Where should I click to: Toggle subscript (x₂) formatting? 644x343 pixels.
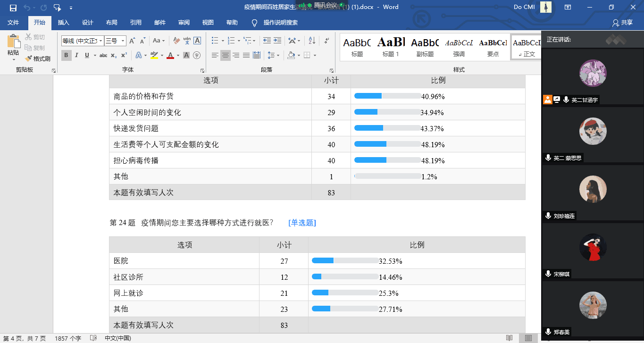coord(114,55)
